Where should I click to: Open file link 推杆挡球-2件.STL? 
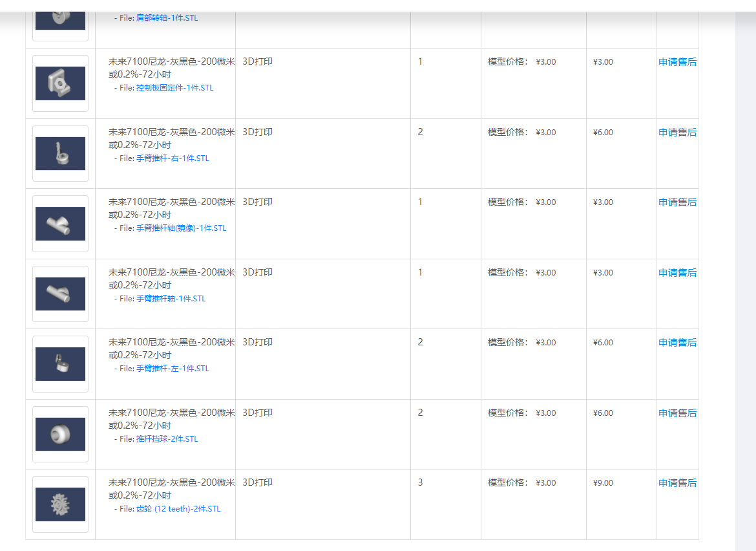[167, 439]
